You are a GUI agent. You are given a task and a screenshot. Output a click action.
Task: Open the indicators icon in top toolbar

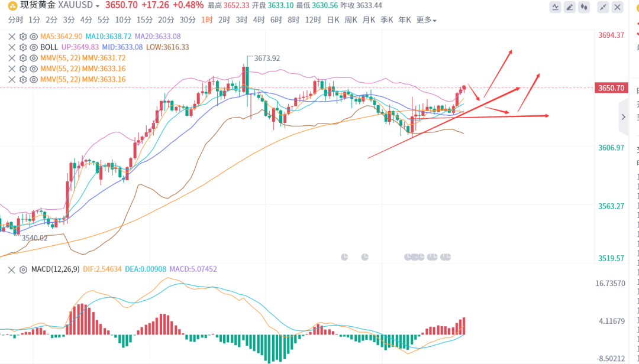point(556,7)
